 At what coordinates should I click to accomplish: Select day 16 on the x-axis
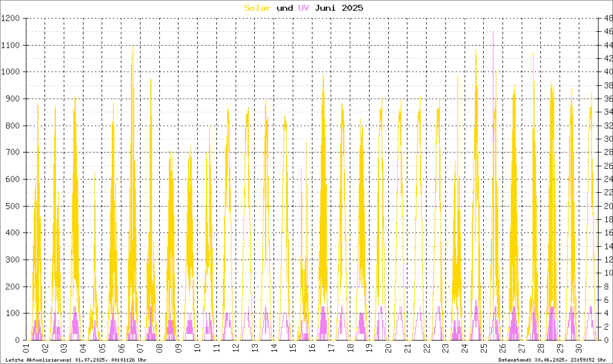pyautogui.click(x=311, y=348)
